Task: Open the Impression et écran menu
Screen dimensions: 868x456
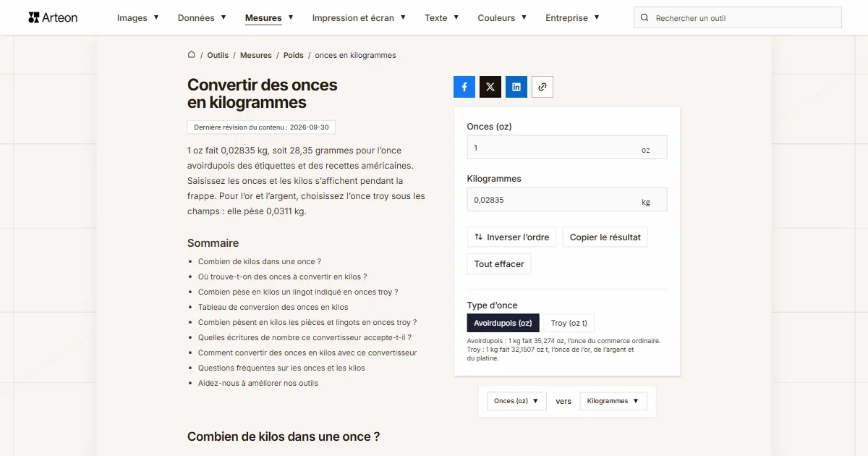Action: 359,18
